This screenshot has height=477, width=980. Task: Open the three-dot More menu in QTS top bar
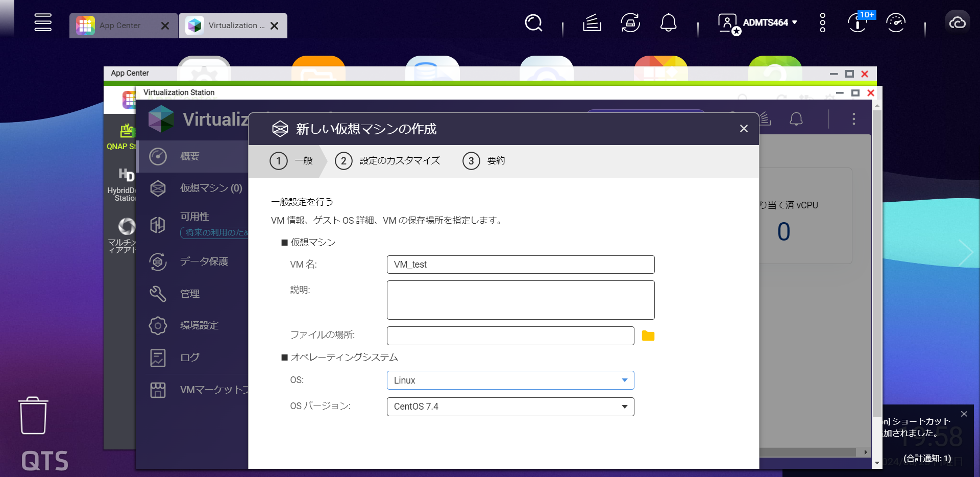(x=822, y=23)
